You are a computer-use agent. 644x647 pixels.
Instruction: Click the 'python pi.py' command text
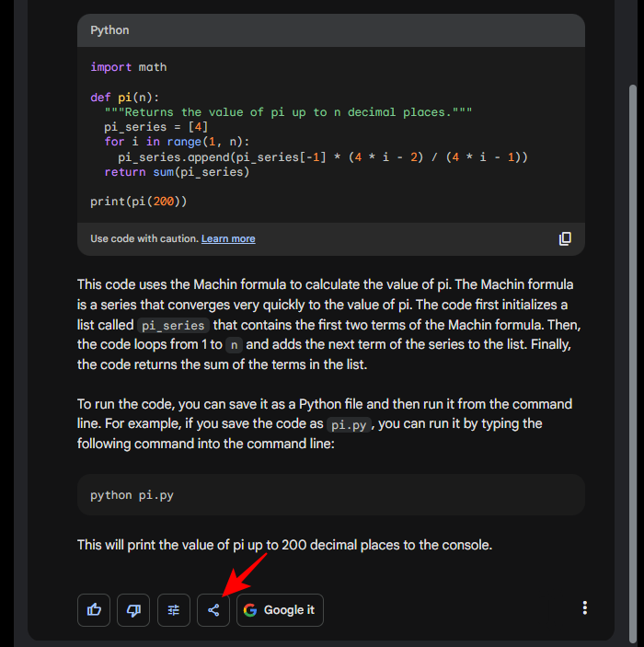(132, 495)
